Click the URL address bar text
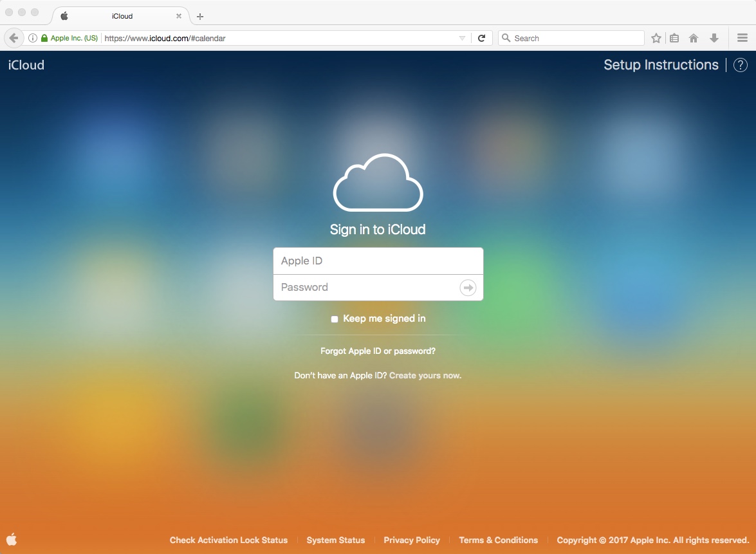The height and width of the screenshot is (554, 756). point(165,38)
